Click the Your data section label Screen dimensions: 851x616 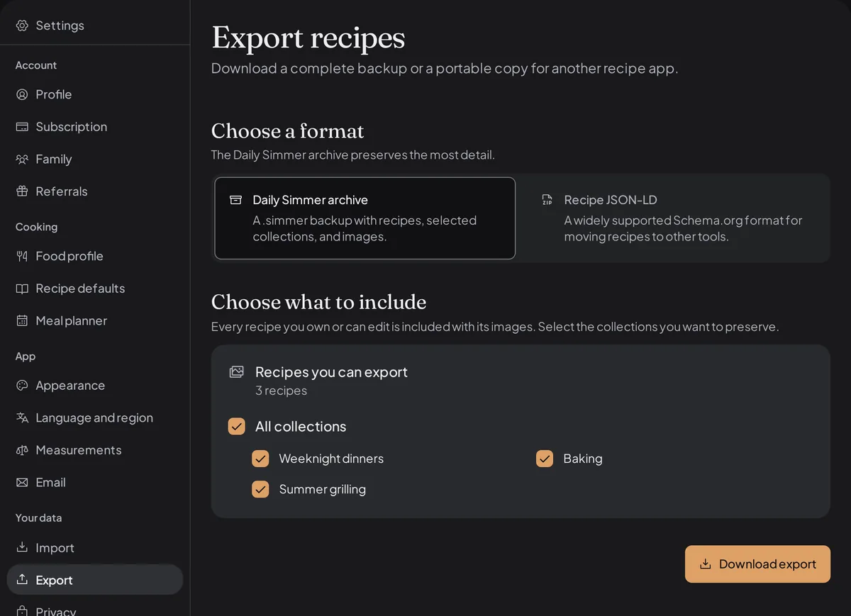39,518
